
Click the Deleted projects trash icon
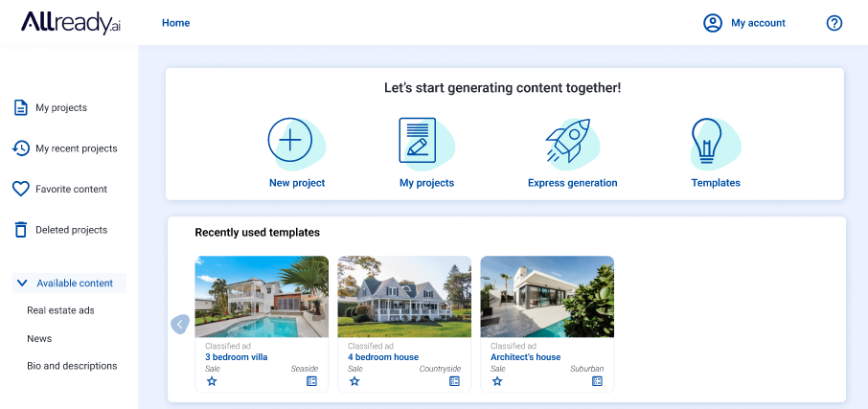coord(20,230)
